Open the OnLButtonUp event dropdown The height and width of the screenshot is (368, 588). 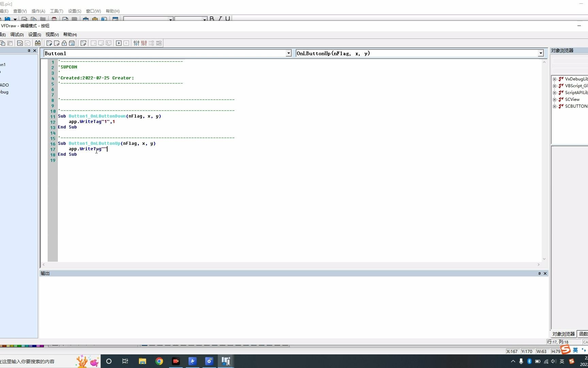tap(541, 53)
